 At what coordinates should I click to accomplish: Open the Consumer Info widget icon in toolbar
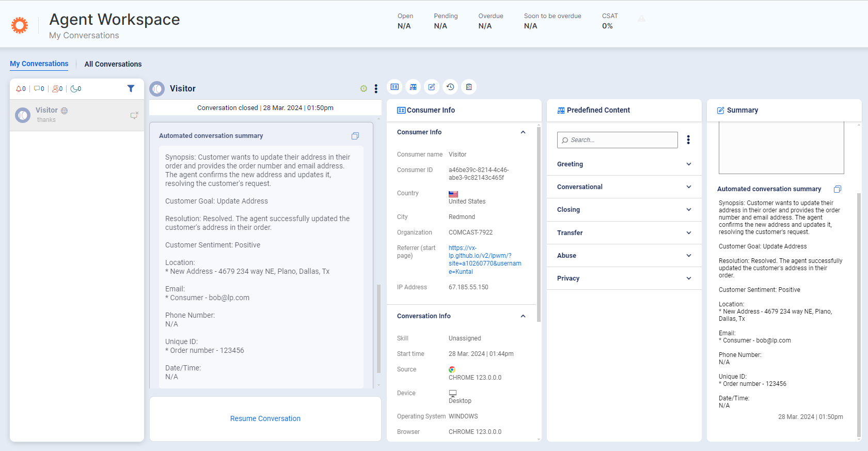click(394, 87)
